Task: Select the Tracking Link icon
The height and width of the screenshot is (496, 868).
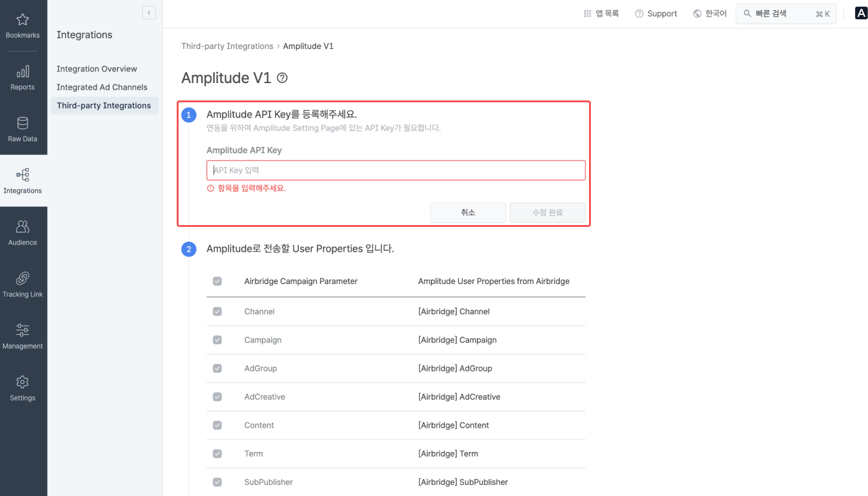Action: (x=23, y=284)
